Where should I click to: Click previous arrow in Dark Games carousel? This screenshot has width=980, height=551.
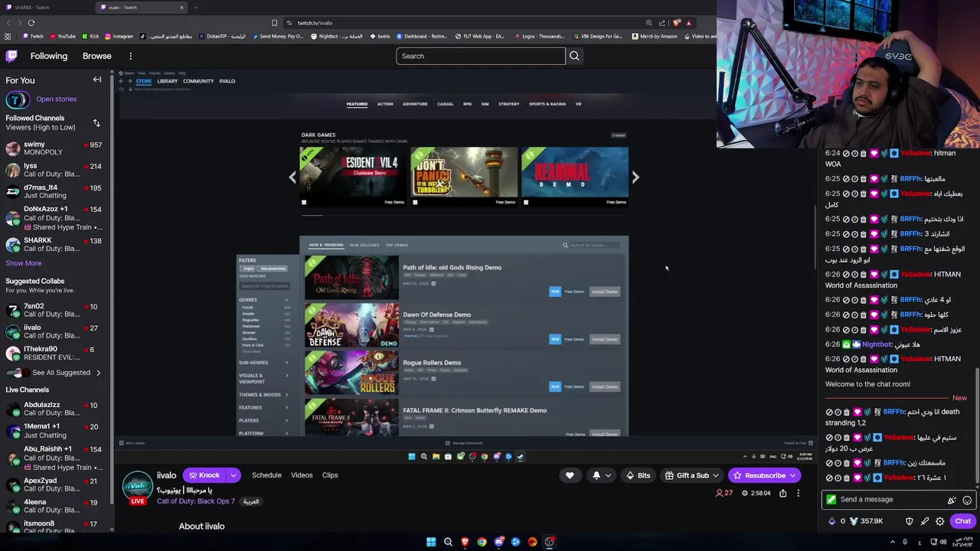point(292,177)
